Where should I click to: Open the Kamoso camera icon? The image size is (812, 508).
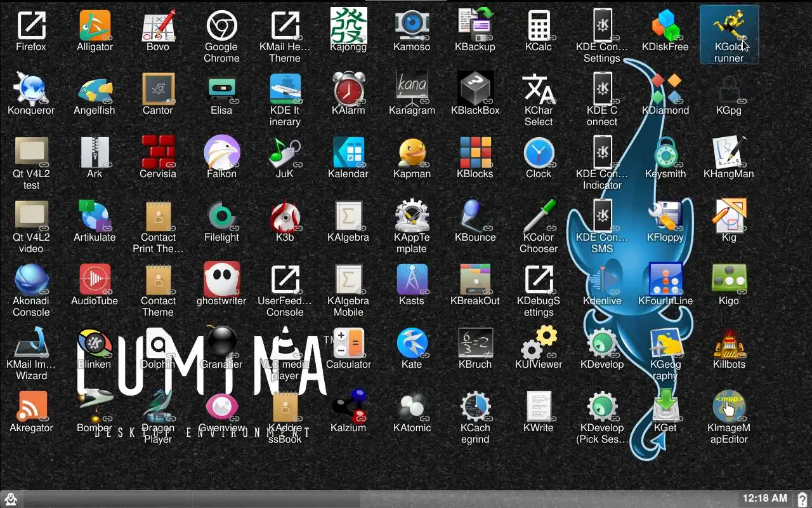412,25
